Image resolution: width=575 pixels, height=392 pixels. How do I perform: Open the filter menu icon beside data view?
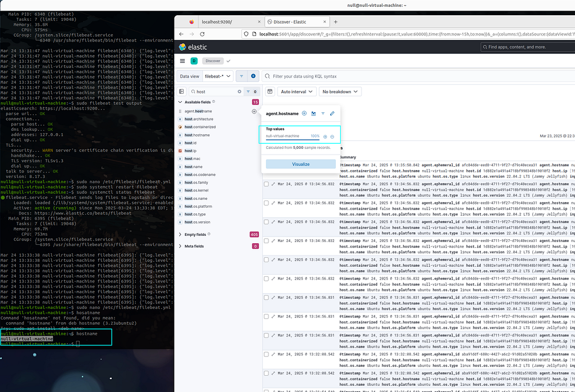[241, 76]
